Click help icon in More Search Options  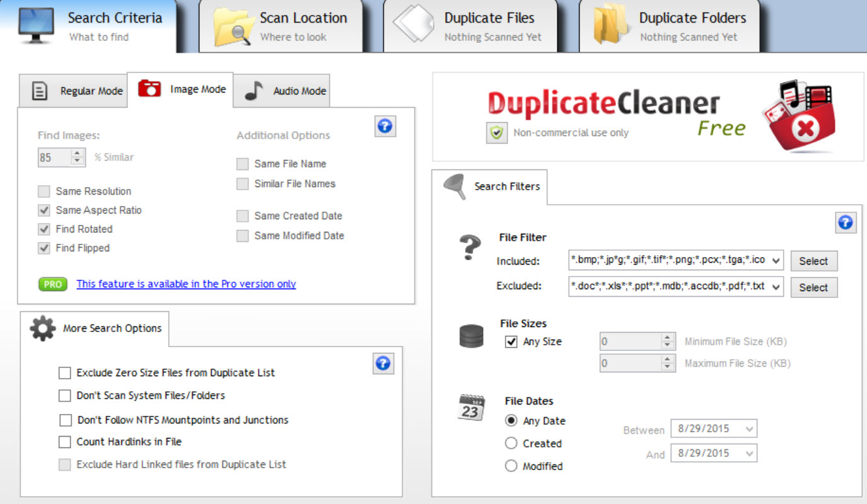383,364
